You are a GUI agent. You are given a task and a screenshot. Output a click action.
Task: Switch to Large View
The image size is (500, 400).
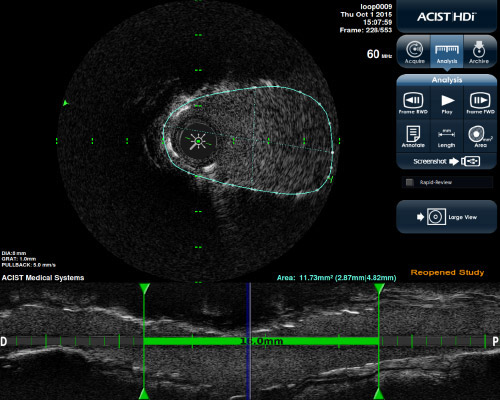(447, 217)
